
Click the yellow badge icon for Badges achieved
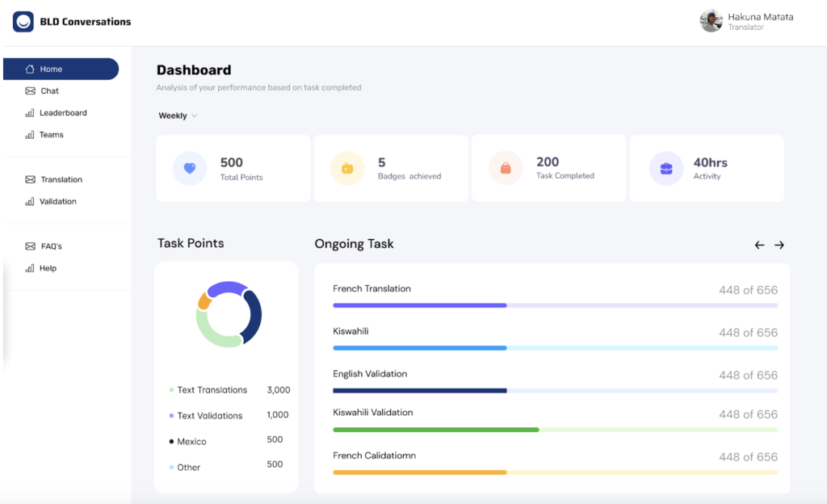pyautogui.click(x=347, y=169)
